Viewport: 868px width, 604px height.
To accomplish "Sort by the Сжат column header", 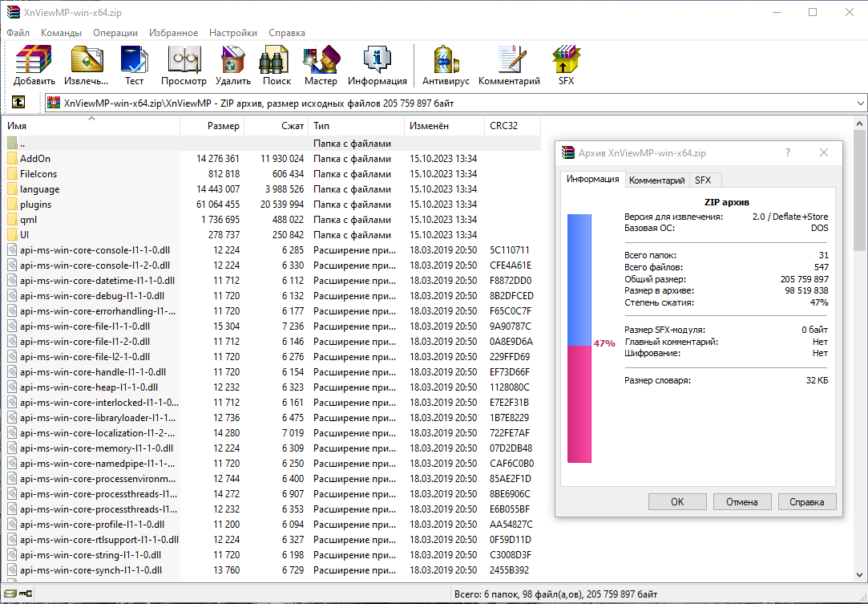I will pyautogui.click(x=277, y=126).
